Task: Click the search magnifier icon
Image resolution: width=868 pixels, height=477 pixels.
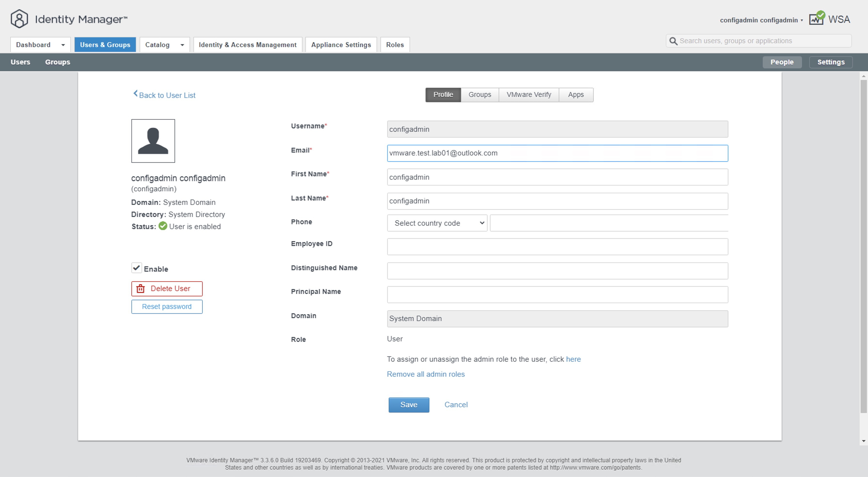Action: [x=673, y=41]
